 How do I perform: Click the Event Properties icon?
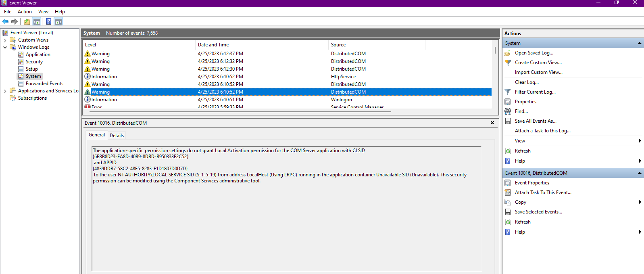click(x=508, y=183)
